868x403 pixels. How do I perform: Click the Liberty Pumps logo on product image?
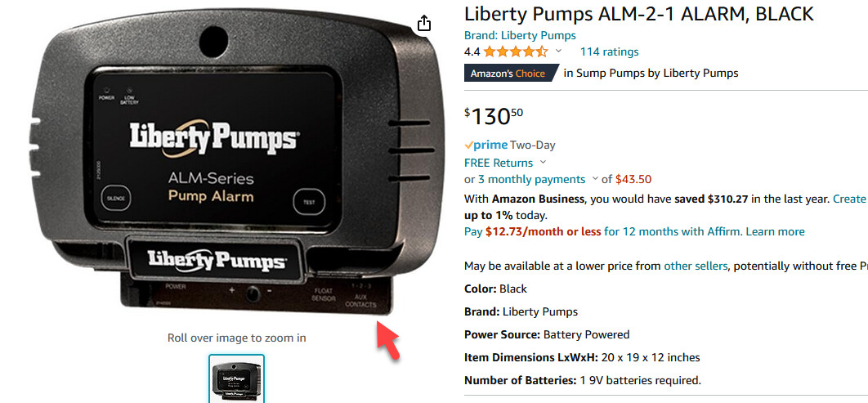pos(213,136)
